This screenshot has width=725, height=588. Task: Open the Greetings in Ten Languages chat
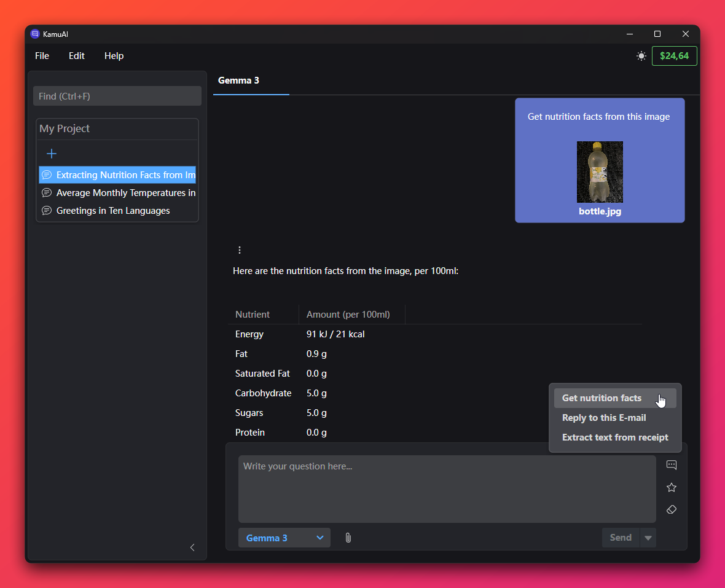(x=117, y=211)
